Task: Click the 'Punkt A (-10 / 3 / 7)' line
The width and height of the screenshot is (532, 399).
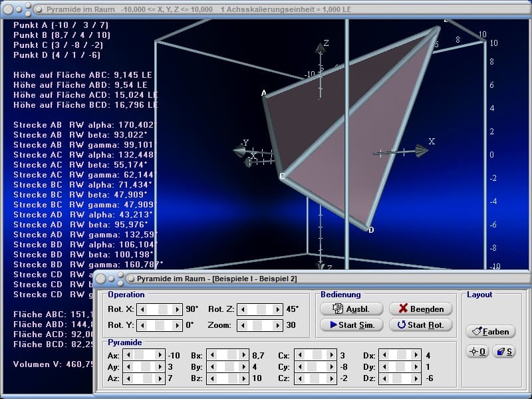Action: coord(61,25)
